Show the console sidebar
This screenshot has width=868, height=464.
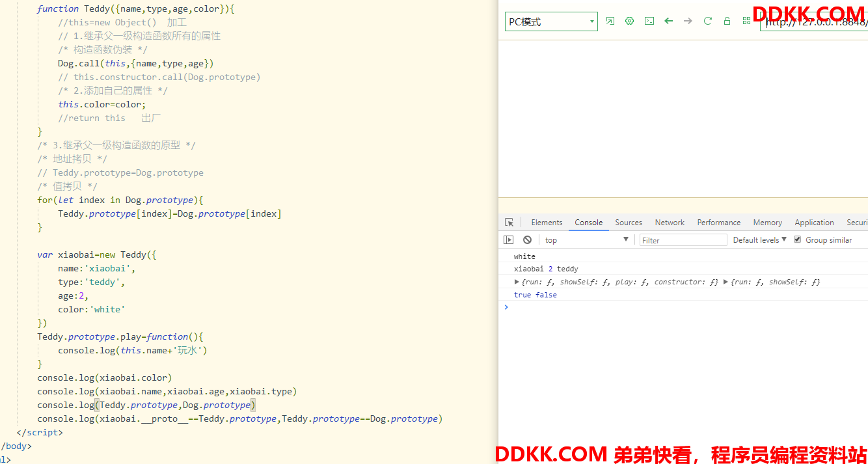pos(509,240)
